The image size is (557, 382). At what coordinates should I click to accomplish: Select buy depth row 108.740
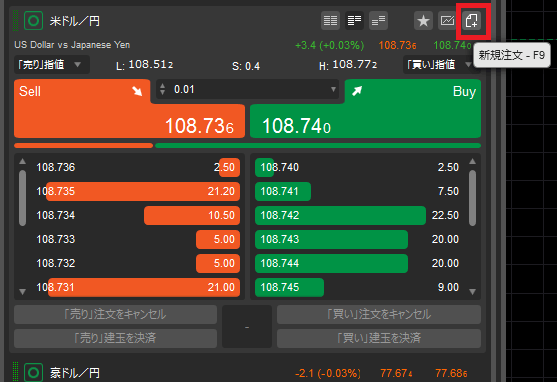(x=358, y=167)
